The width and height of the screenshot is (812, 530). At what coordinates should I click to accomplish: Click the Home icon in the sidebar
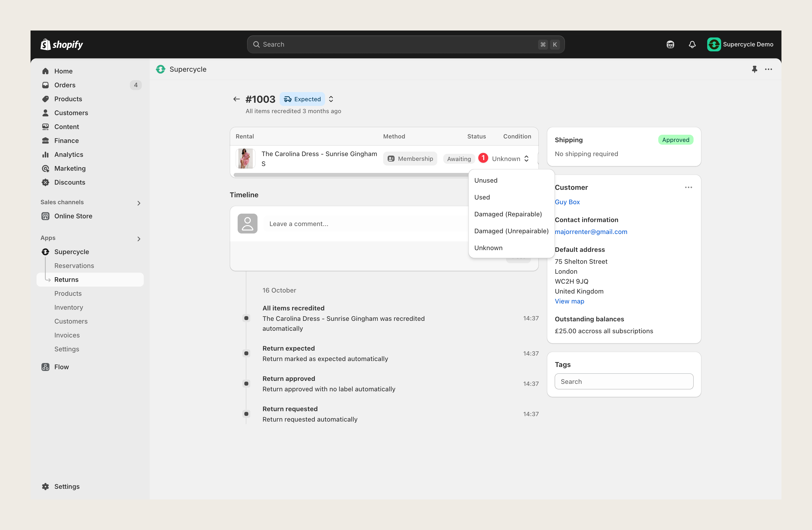pyautogui.click(x=45, y=71)
